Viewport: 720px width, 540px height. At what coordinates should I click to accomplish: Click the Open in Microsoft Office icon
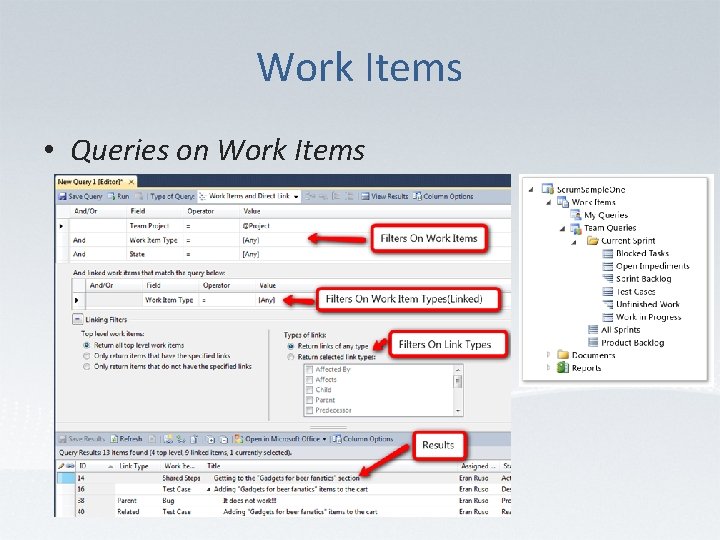[239, 439]
